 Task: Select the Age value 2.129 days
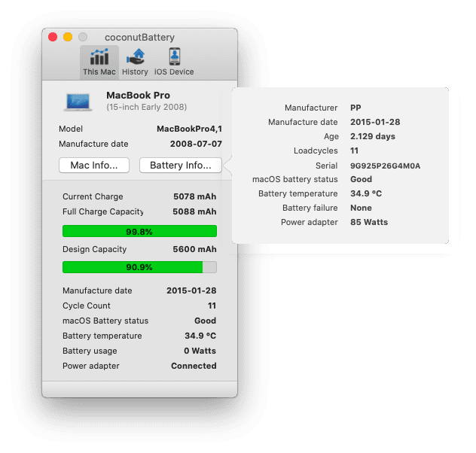click(373, 136)
